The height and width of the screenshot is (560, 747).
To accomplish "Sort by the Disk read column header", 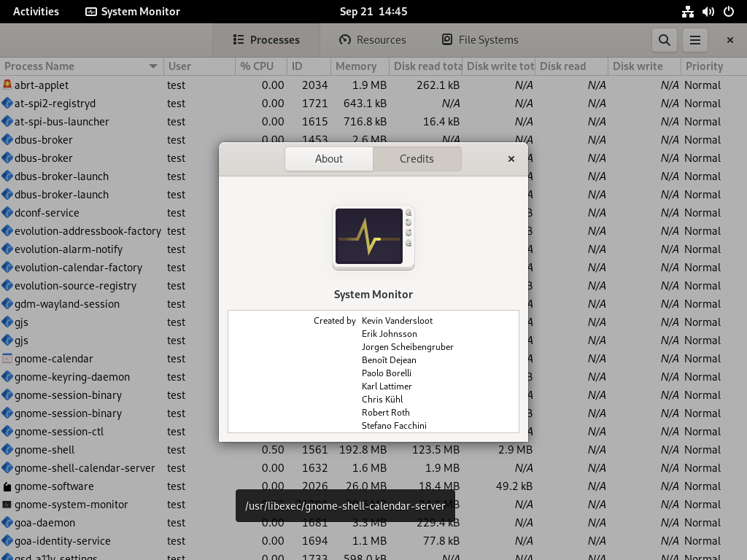I will (571, 66).
